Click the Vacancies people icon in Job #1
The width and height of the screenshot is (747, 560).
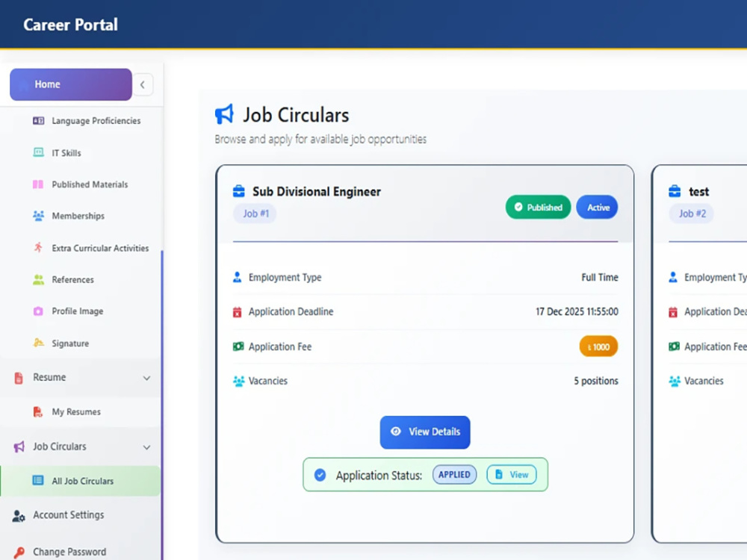pyautogui.click(x=238, y=381)
